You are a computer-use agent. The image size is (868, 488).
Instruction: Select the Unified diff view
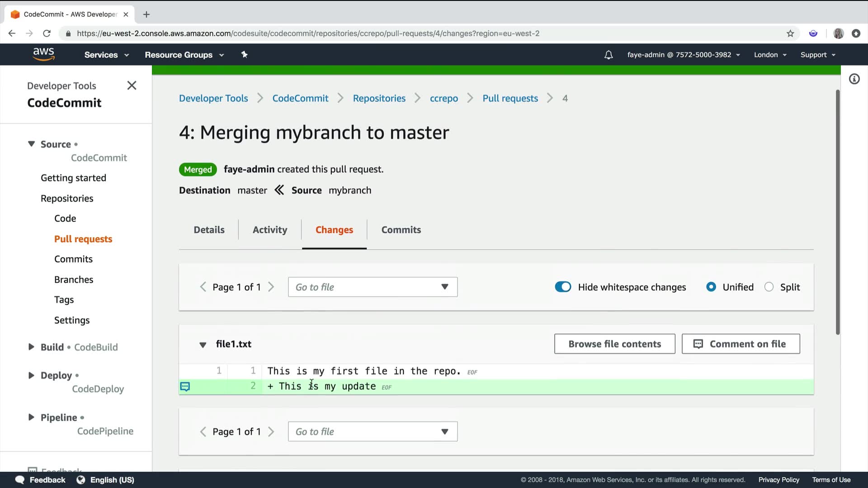[711, 287]
